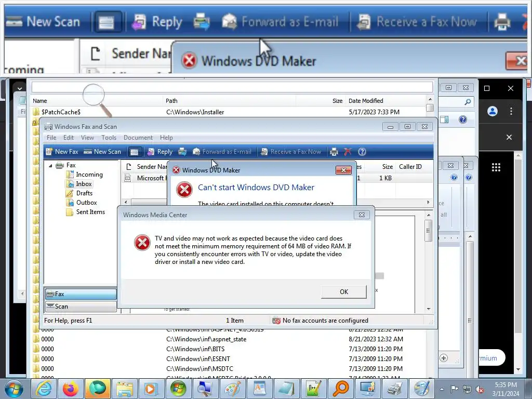The height and width of the screenshot is (399, 532).
Task: Click the muted volume tray icon
Action: click(x=480, y=389)
